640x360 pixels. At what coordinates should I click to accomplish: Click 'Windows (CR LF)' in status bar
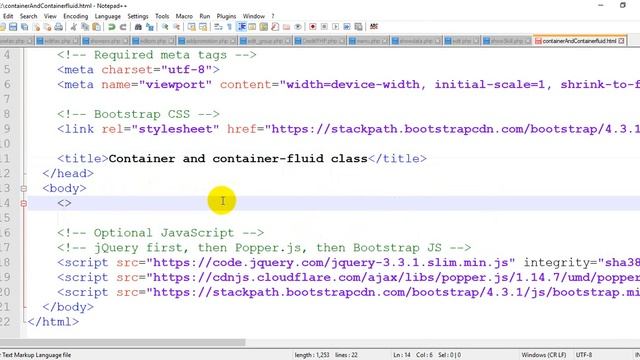[544, 355]
